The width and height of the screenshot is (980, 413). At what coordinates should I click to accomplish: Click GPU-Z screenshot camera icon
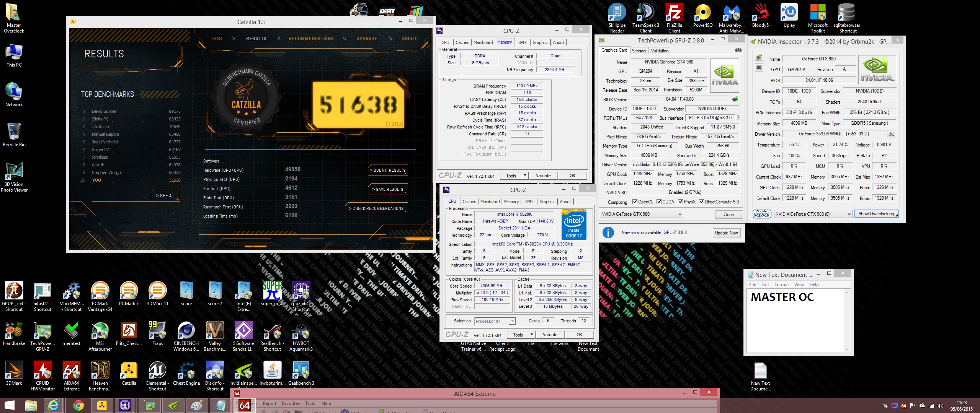coord(738,50)
